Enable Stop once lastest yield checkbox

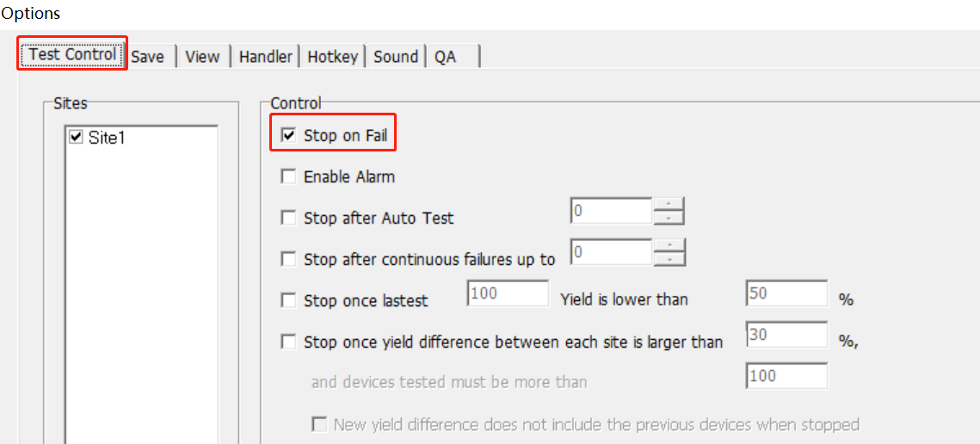289,300
